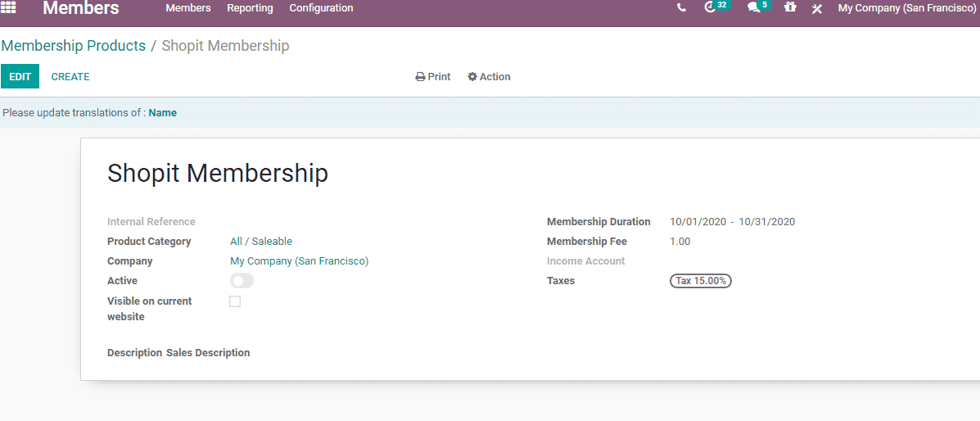Image resolution: width=980 pixels, height=421 pixels.
Task: Click the Shopit Membership title heading
Action: [x=218, y=174]
